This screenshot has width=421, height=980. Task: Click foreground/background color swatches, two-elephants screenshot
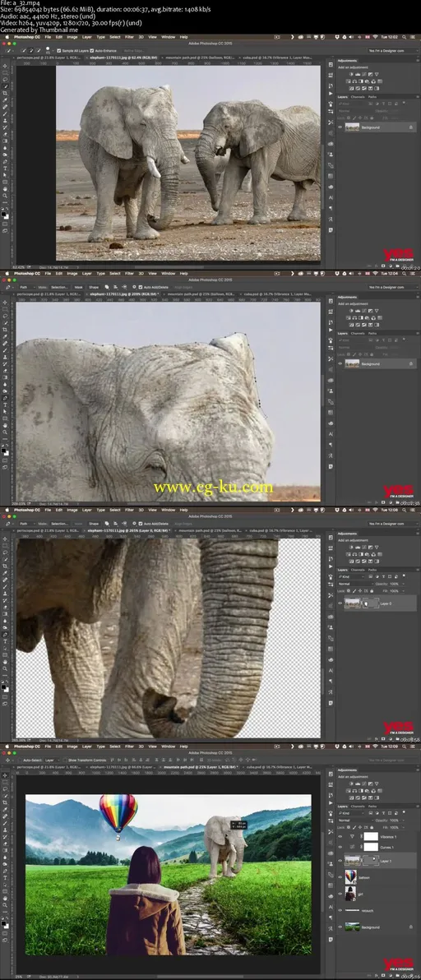click(x=5, y=215)
